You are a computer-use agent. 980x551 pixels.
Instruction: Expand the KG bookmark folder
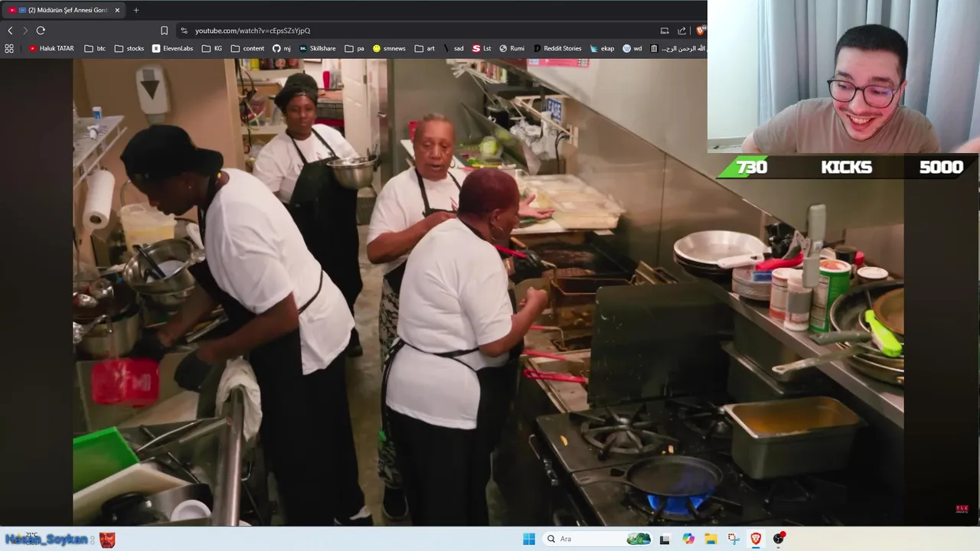(x=212, y=48)
